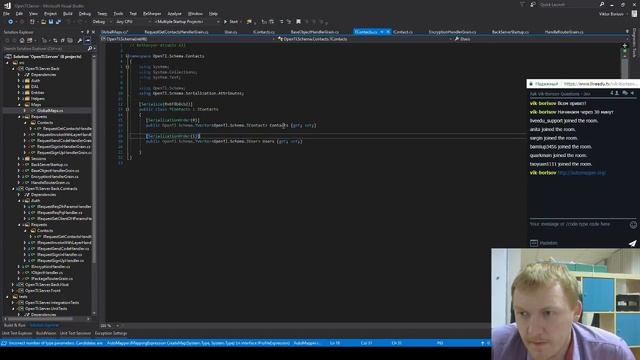This screenshot has height=360, width=640.
Task: Click the Solution Explorer Properties wrench icon
Action: pyautogui.click(x=80, y=40)
